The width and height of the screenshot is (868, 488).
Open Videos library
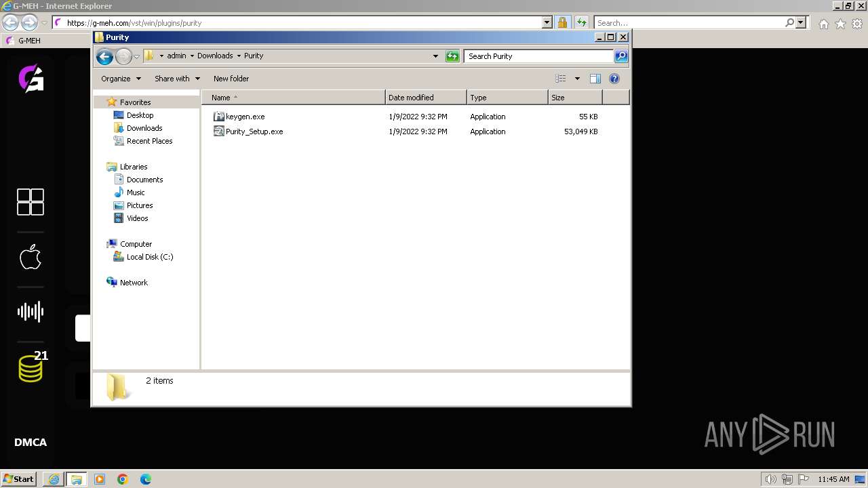coord(137,218)
